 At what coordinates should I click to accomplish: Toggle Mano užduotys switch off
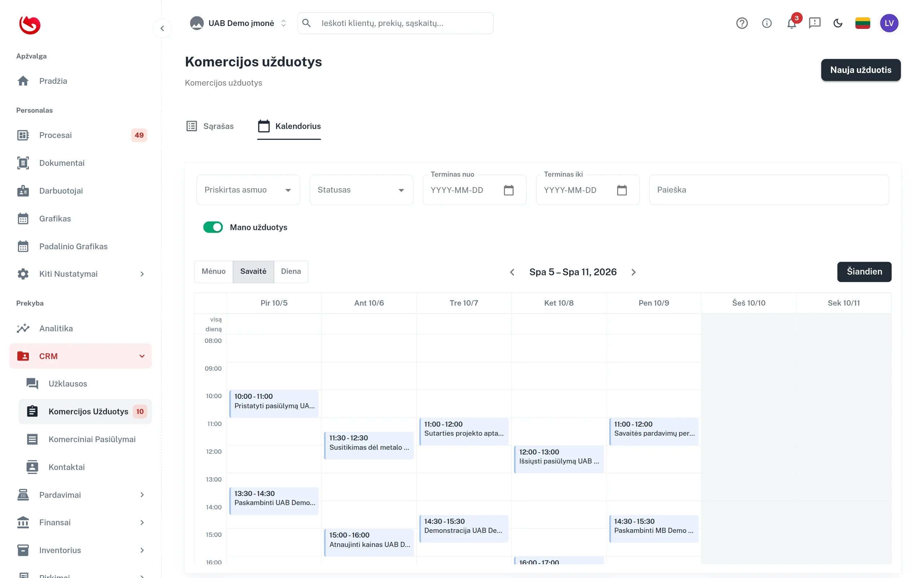213,228
